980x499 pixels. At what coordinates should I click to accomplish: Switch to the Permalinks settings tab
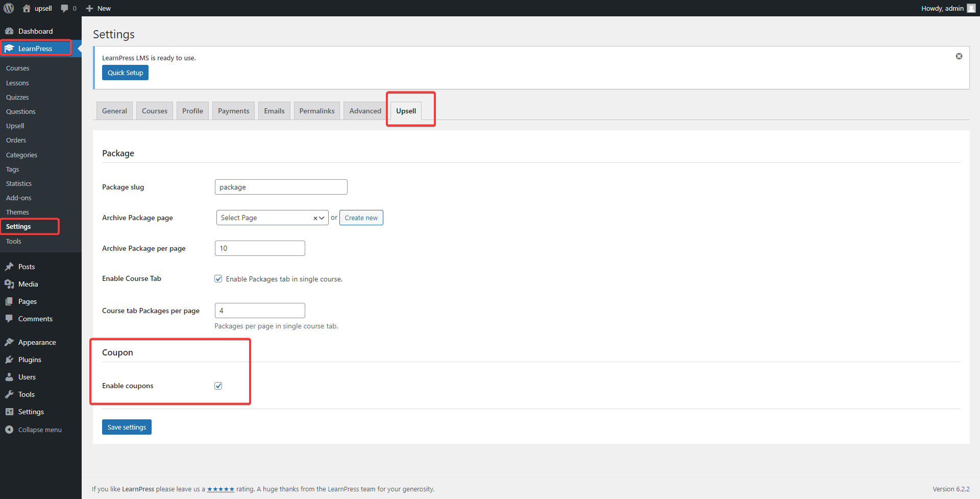317,111
